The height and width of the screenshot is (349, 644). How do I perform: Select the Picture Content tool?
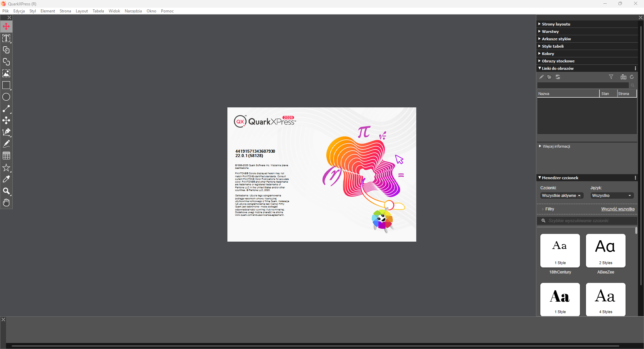(x=6, y=73)
